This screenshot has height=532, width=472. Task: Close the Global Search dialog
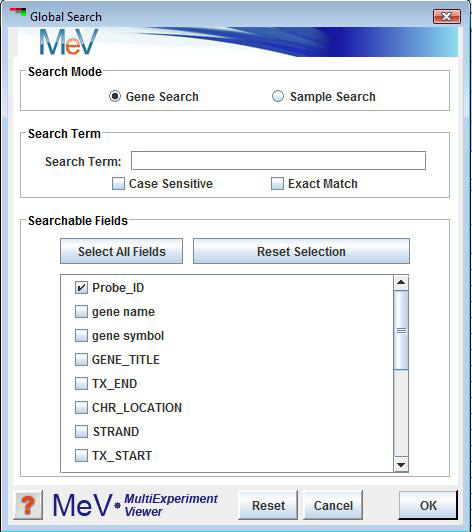pyautogui.click(x=447, y=16)
